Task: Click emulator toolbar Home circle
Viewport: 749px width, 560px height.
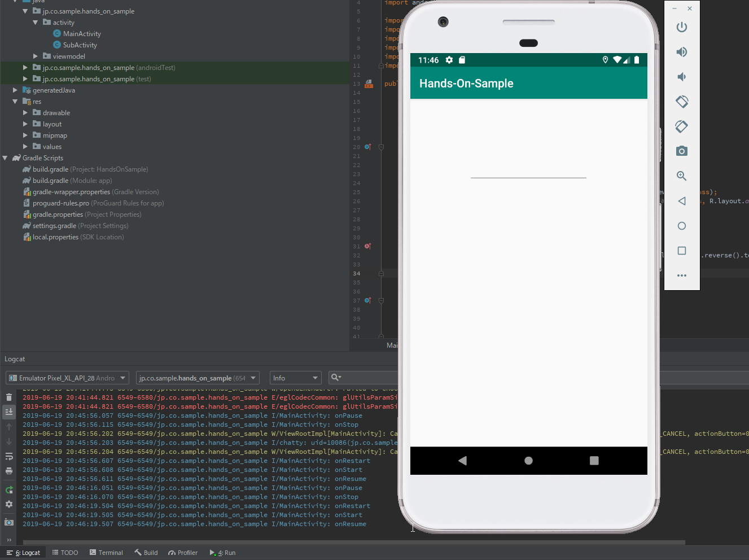Action: click(x=682, y=226)
